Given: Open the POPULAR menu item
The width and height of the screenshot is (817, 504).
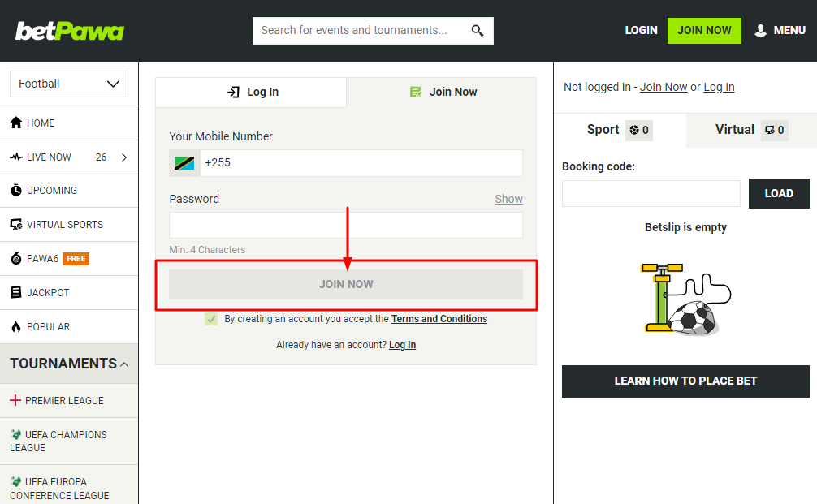Looking at the screenshot, I should pos(69,326).
